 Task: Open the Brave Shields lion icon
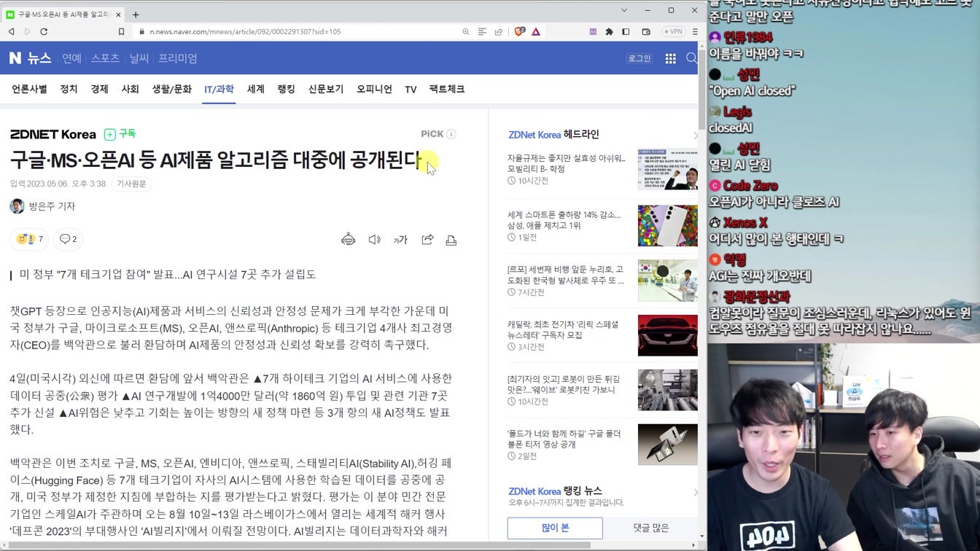coord(519,32)
